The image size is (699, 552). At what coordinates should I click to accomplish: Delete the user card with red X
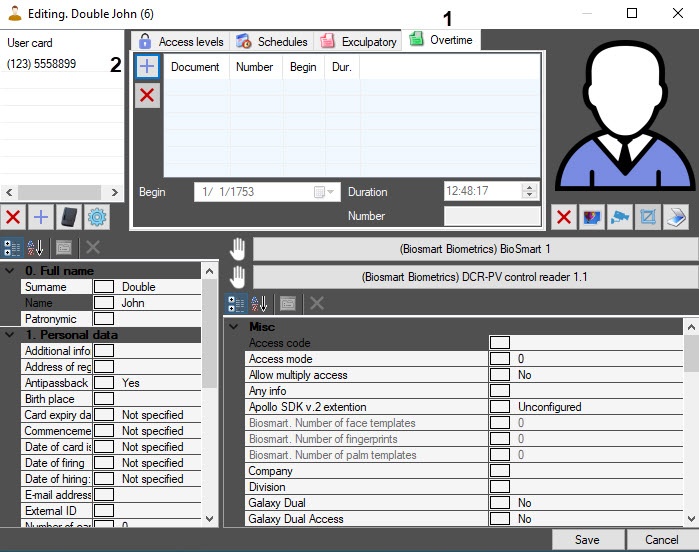coord(13,218)
